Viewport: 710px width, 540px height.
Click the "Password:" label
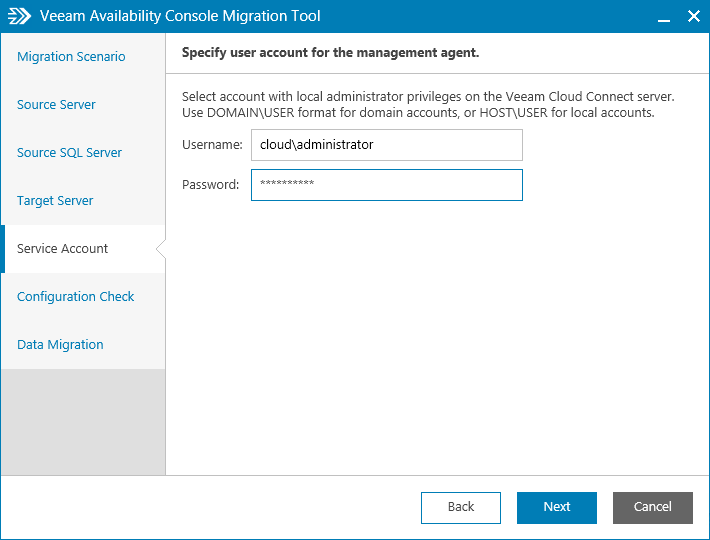pos(210,185)
